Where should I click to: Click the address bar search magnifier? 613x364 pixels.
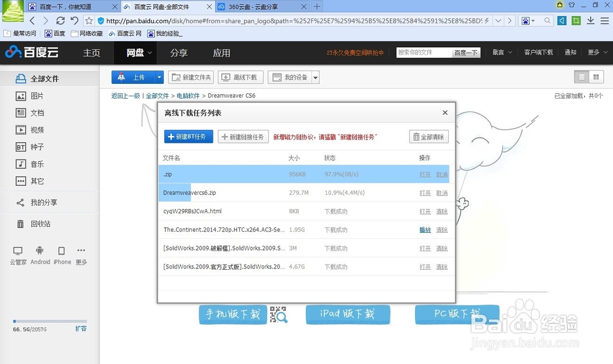tap(547, 21)
